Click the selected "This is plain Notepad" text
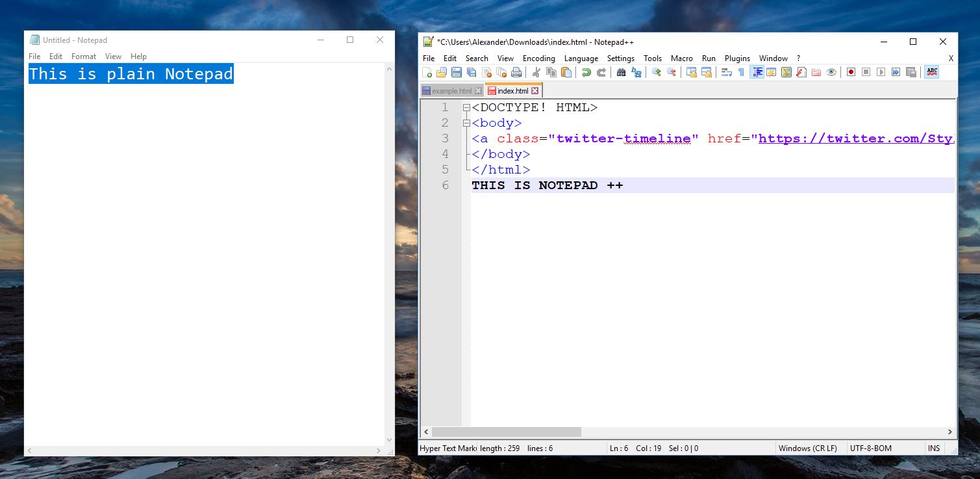The image size is (980, 479). click(x=131, y=73)
